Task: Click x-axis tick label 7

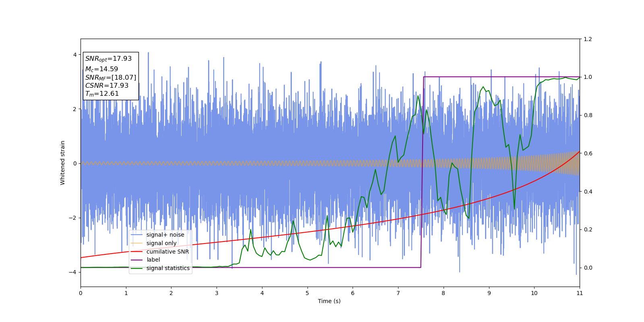Action: [x=398, y=293]
